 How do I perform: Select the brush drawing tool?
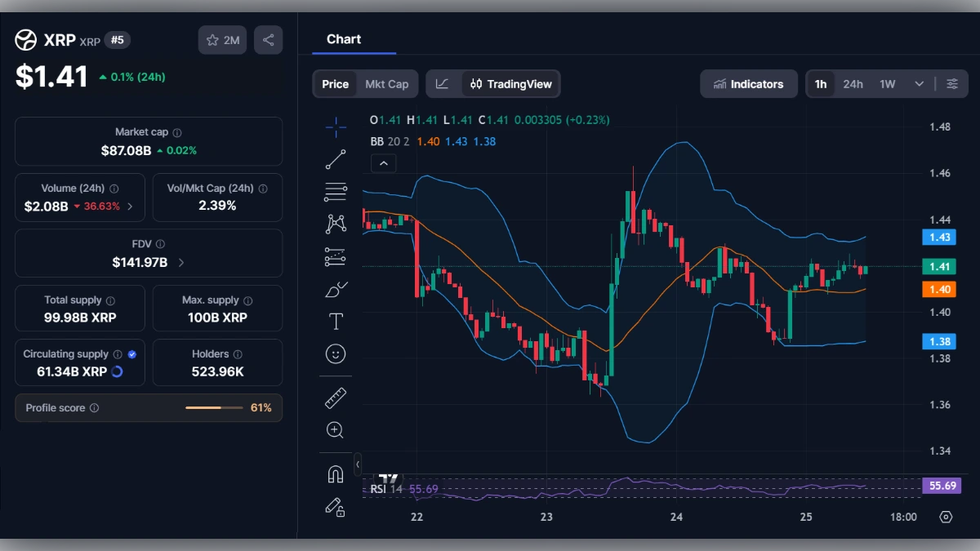[335, 287]
